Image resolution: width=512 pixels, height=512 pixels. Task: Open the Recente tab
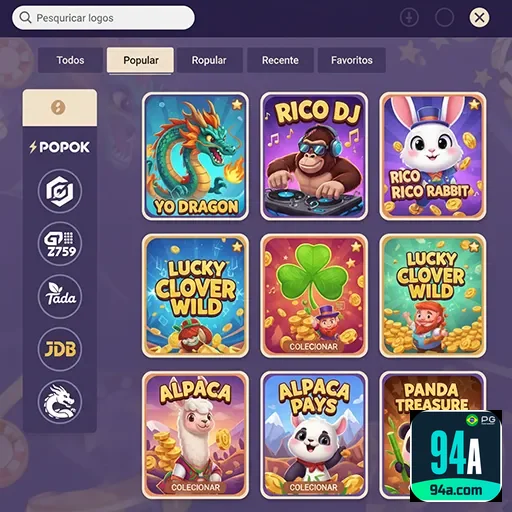(x=280, y=60)
